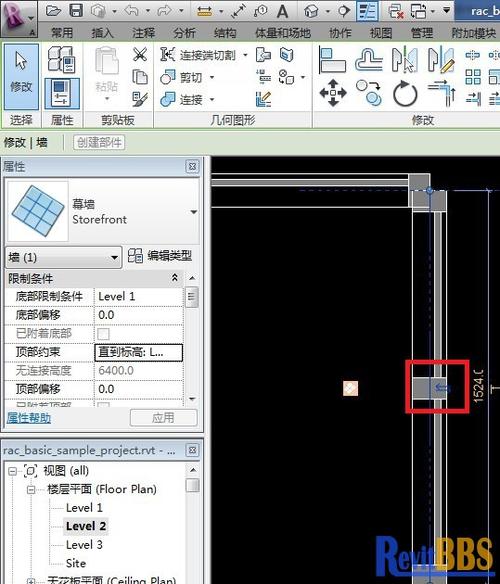This screenshot has width=500, height=584.
Task: Open the 协作 ribbon tab
Action: [x=340, y=33]
